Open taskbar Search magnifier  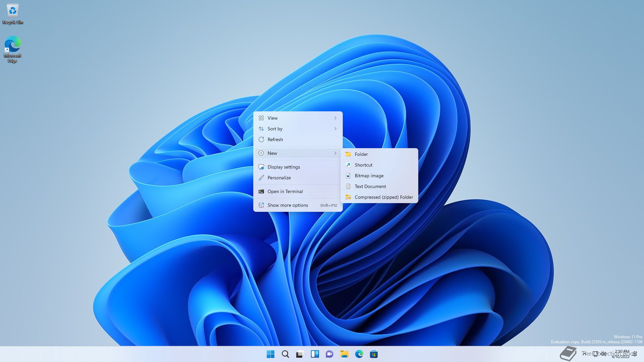tap(285, 354)
